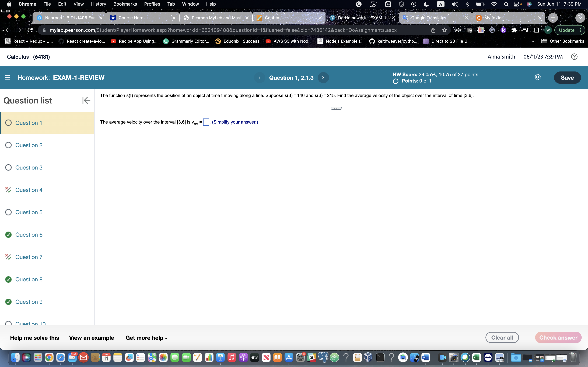
Task: Bookmark this page using the star icon
Action: (445, 30)
